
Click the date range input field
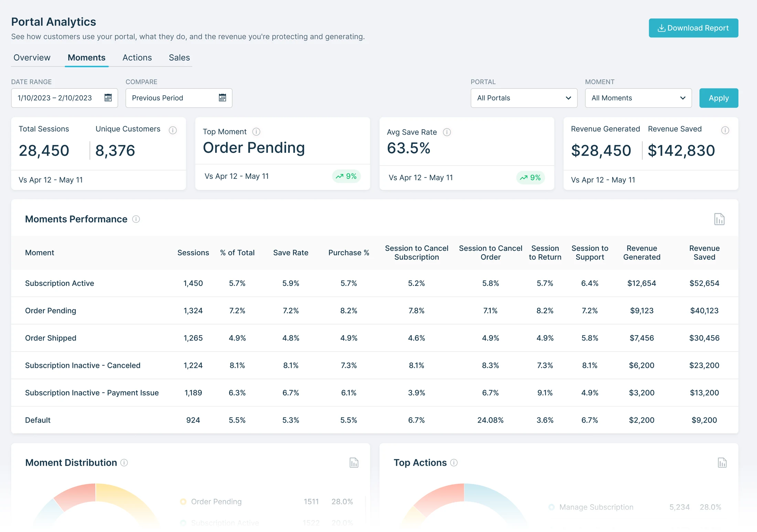tap(64, 98)
